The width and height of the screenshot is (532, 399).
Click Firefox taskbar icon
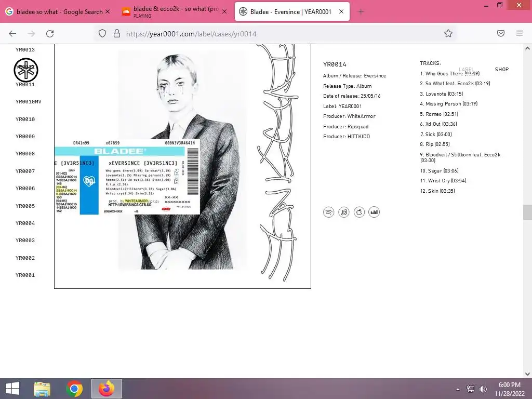[107, 389]
